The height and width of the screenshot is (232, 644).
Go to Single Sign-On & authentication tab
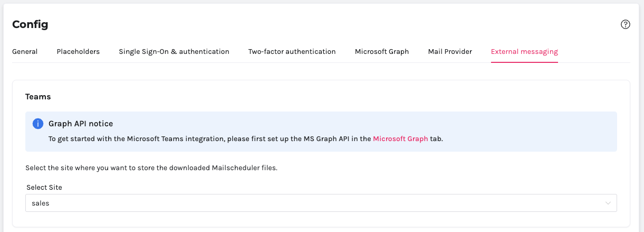[174, 52]
